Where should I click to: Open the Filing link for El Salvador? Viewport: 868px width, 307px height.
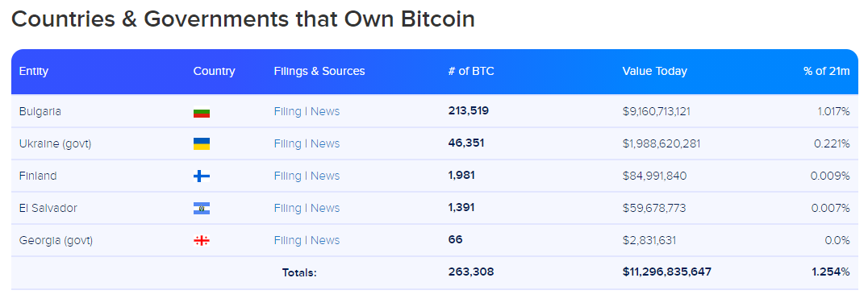[288, 209]
